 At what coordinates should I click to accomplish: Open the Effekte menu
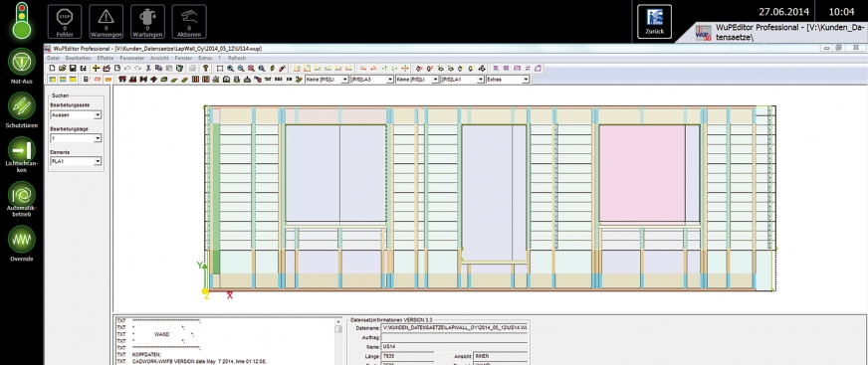pos(106,58)
